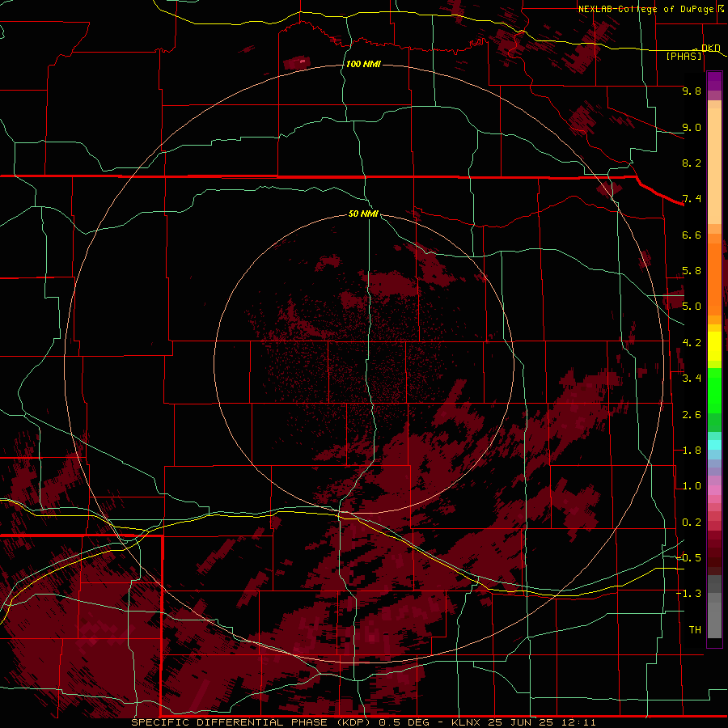Click the 1.8 scale value

[692, 451]
